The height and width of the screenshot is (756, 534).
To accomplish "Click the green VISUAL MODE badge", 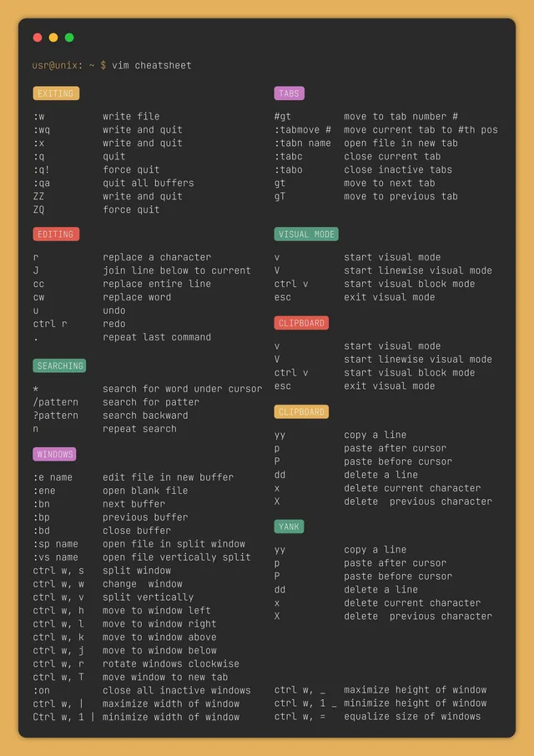I will [306, 234].
